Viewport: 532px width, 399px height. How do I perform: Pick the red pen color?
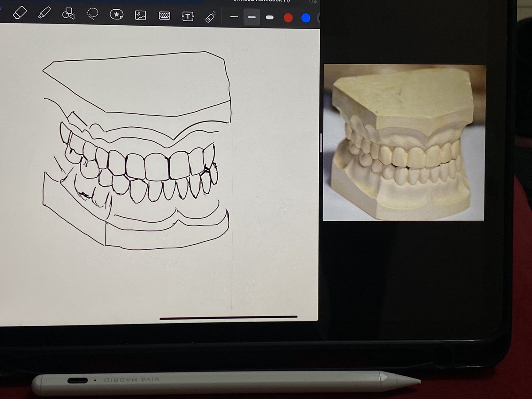click(x=288, y=18)
